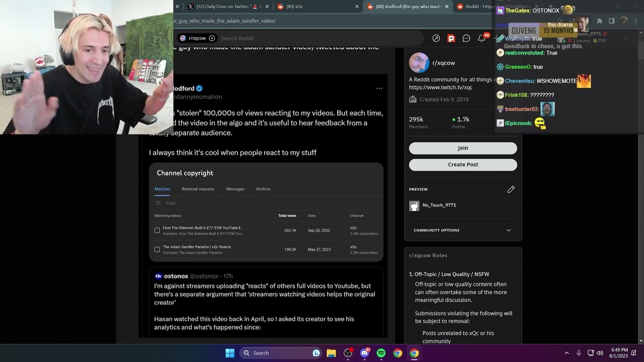This screenshot has width=644, height=362.
Task: Click the taskbar clock showing 6:49 PM
Action: (619, 353)
